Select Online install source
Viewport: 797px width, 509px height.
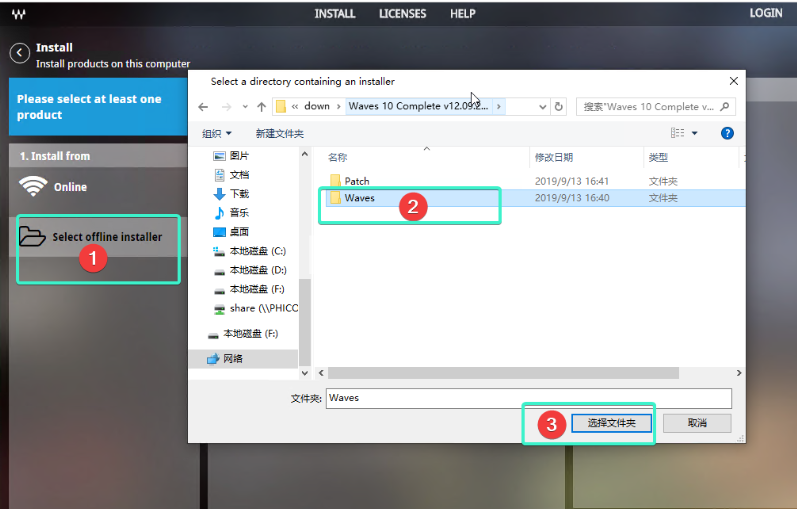pyautogui.click(x=53, y=187)
